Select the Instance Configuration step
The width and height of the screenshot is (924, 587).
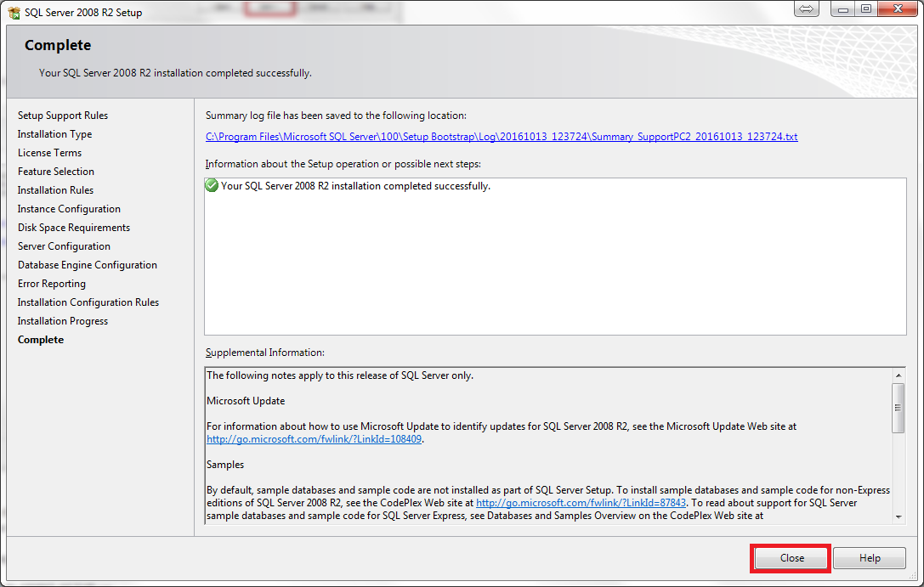pos(69,209)
